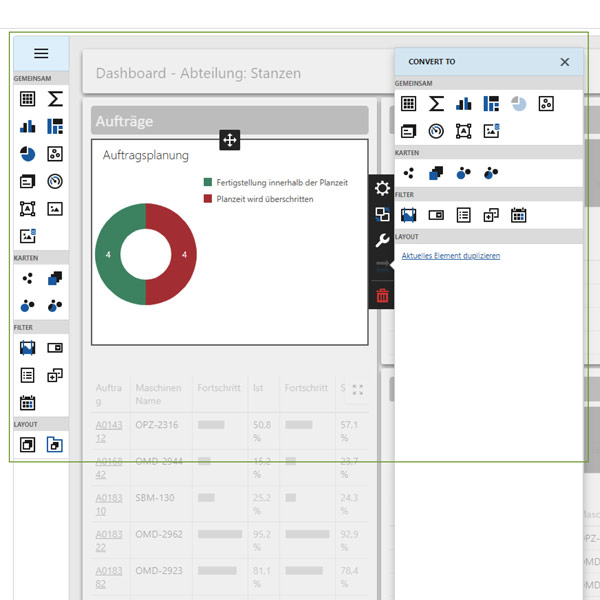This screenshot has height=600, width=600.
Task: Add a Bubble Map from left Karten section
Action: tap(28, 306)
